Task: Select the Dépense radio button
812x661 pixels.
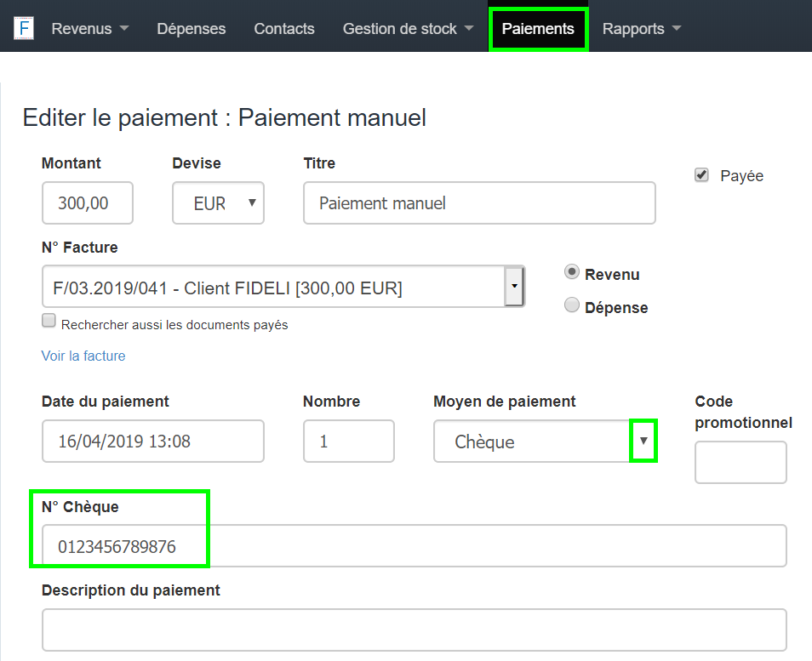Action: point(572,305)
